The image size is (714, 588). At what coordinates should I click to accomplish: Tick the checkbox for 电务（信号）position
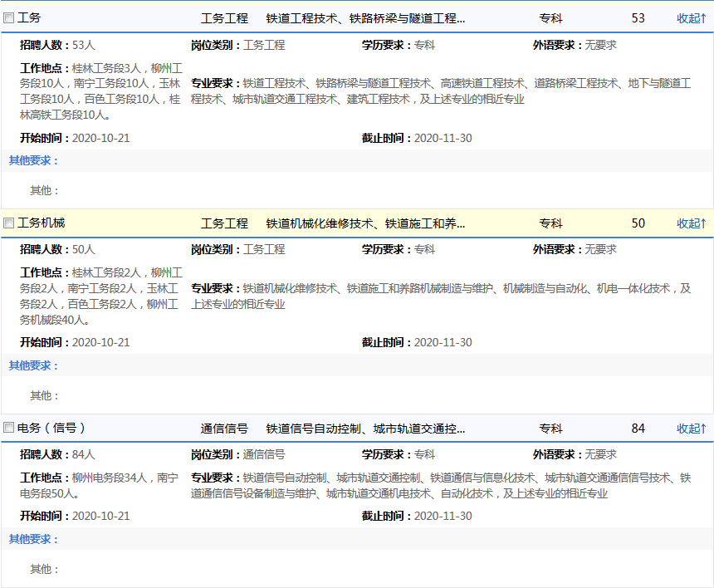[9, 429]
